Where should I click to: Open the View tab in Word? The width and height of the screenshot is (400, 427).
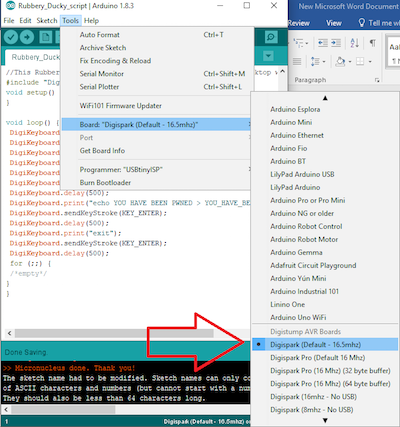coord(334,23)
